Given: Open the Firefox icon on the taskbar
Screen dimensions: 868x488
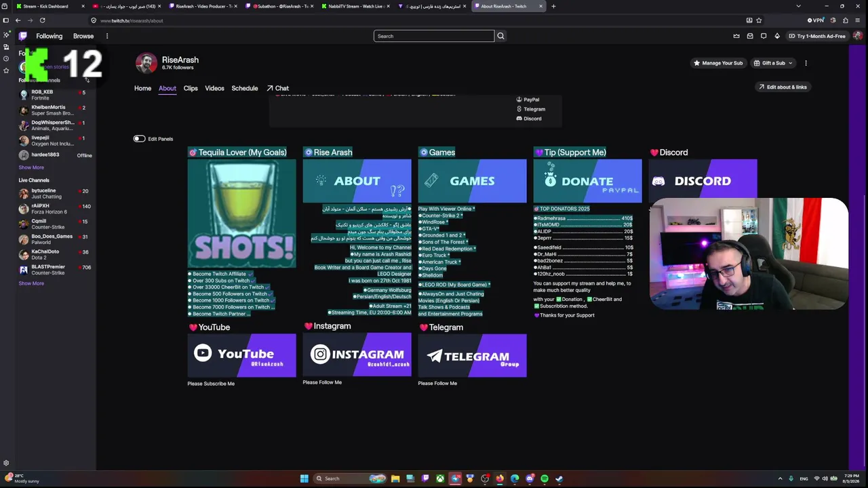Looking at the screenshot, I should tap(500, 479).
